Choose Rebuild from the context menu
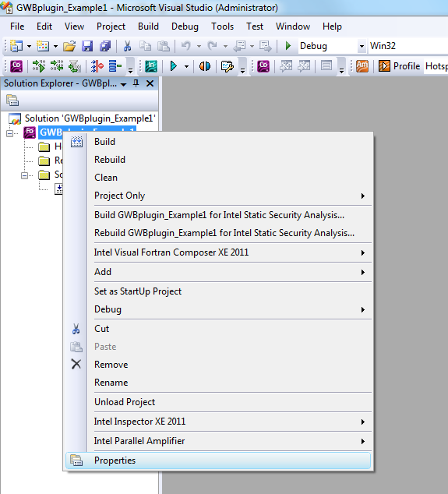Image resolution: width=448 pixels, height=494 pixels. coord(218,160)
